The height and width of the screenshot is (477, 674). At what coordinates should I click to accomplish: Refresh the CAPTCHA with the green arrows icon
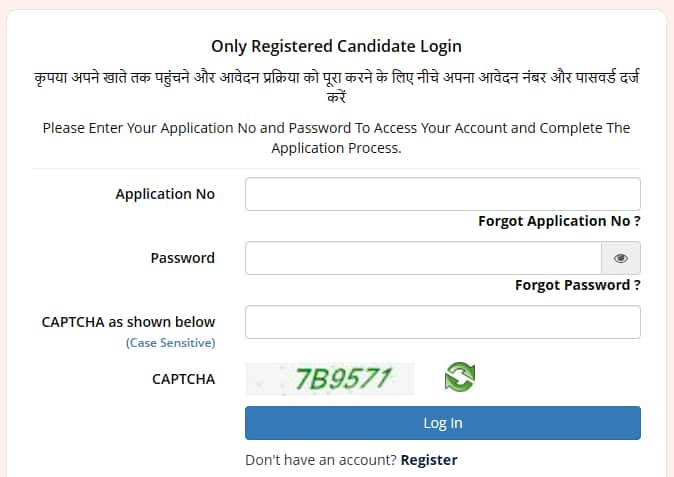459,378
